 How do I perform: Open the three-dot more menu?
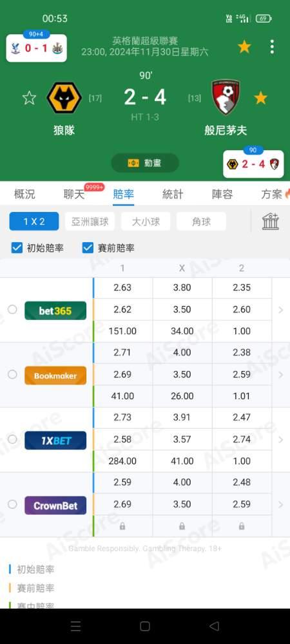[272, 47]
